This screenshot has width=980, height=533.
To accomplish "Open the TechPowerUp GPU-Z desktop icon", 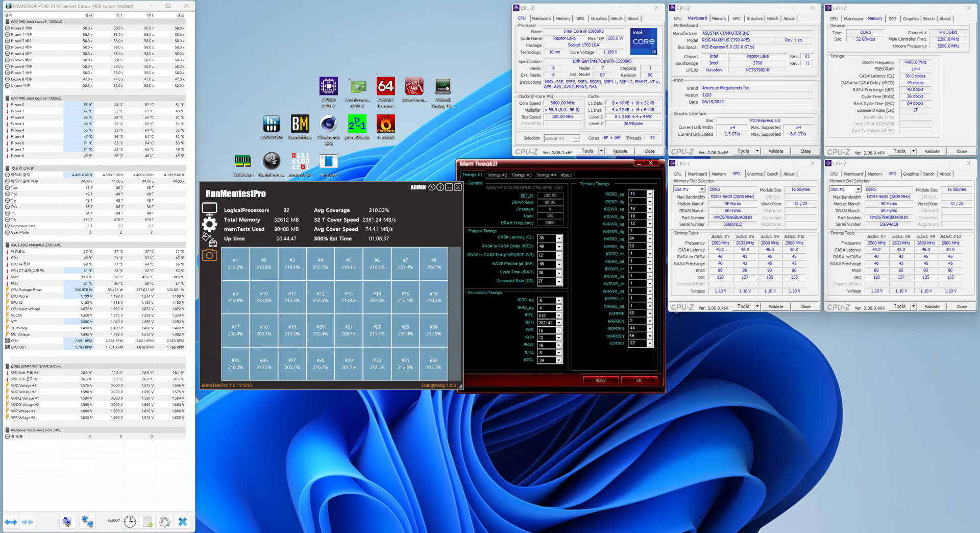I will click(x=357, y=92).
